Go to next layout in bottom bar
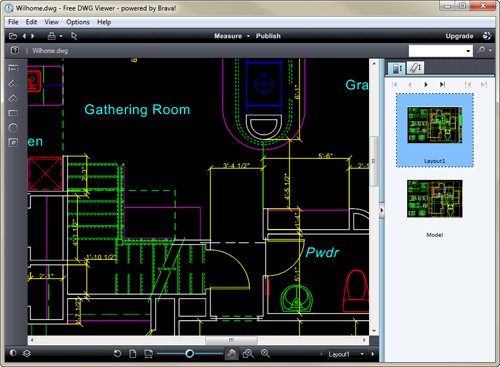Viewport: 500px width, 367px height. click(373, 354)
